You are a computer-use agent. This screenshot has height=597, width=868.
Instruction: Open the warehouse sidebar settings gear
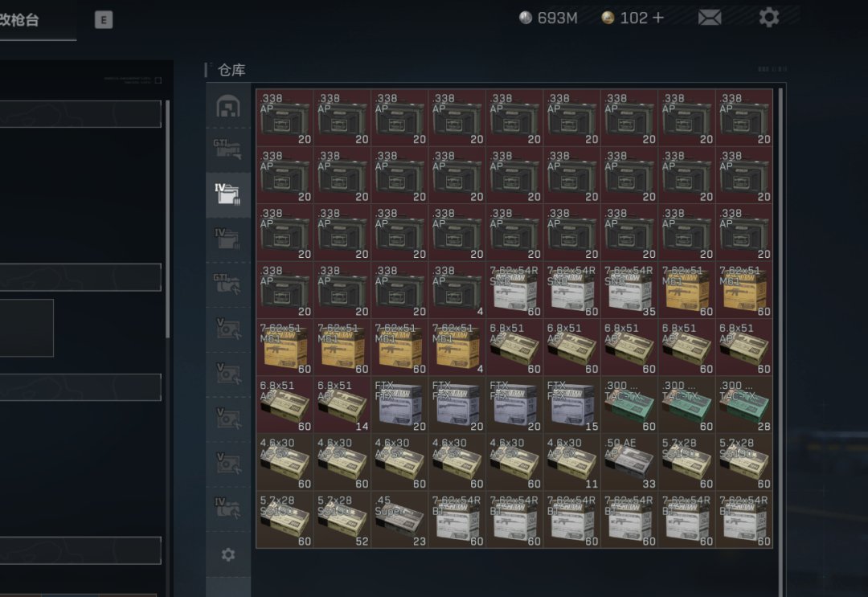pos(228,554)
